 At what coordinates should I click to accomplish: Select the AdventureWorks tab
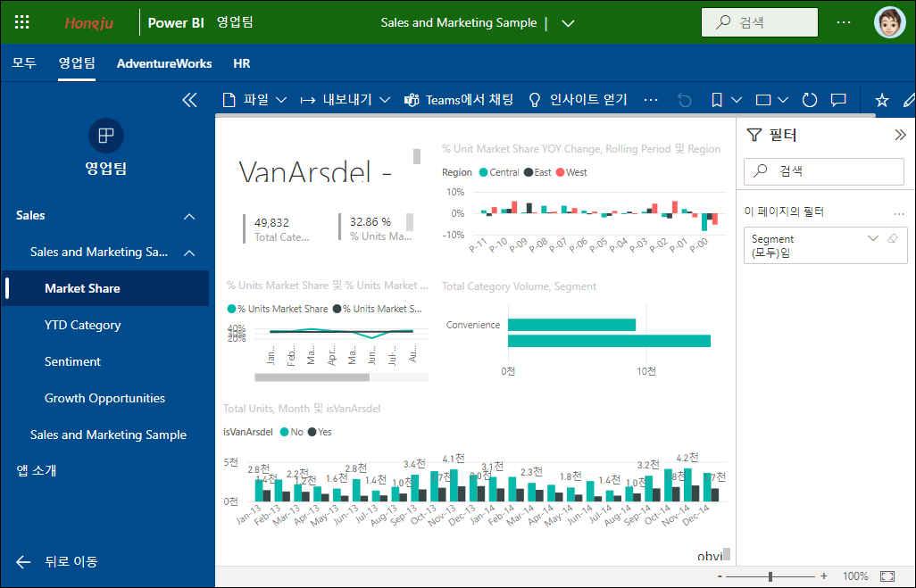click(x=164, y=63)
